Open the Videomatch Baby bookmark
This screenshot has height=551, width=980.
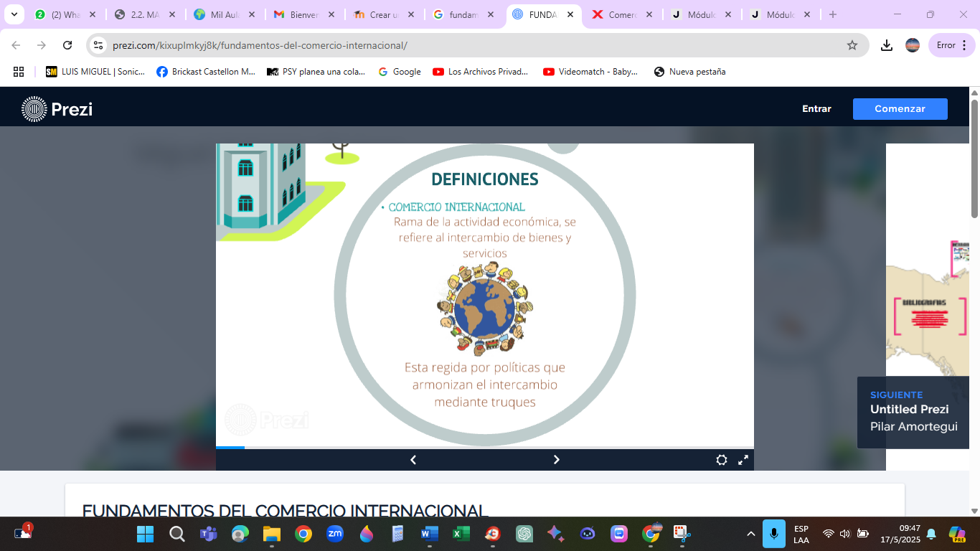pos(590,72)
